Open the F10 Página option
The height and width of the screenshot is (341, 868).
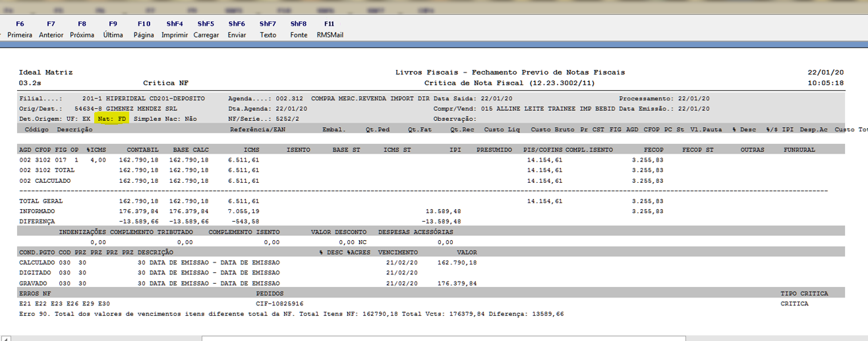[144, 29]
